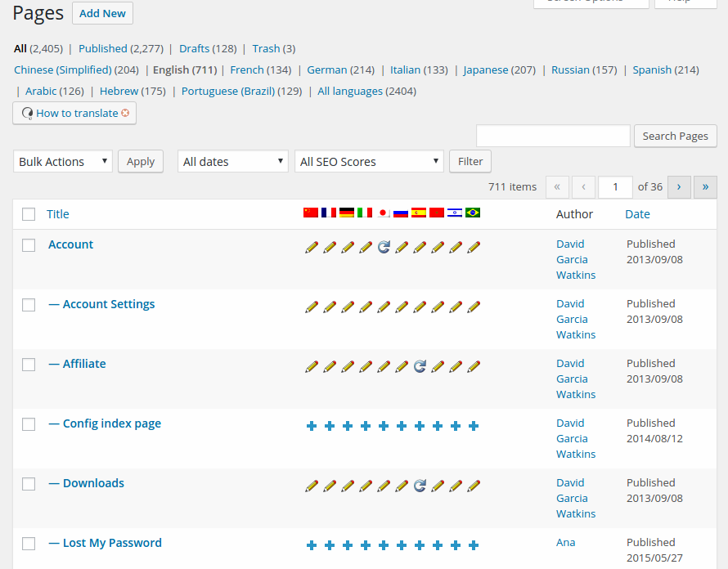The image size is (728, 569).
Task: Add Brazilian Portuguese translation for Lost My Password
Action: point(474,545)
